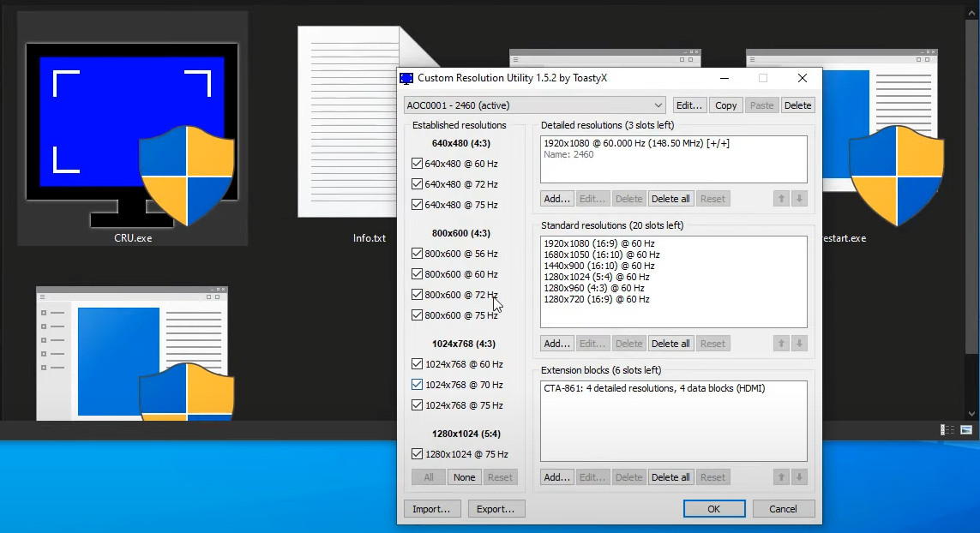980x533 pixels.
Task: Select 1680x1050 (16:10) @ 60 Hz
Action: (602, 255)
